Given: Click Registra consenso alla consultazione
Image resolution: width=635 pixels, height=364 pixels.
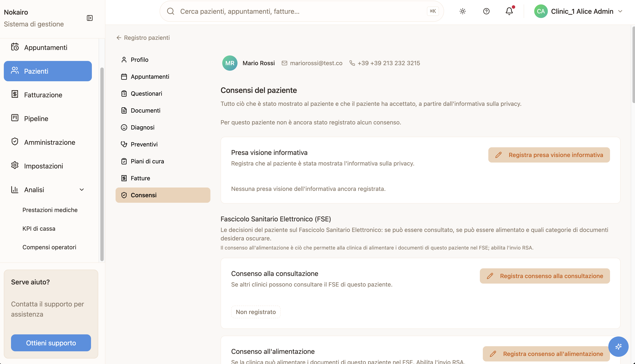Looking at the screenshot, I should [545, 276].
